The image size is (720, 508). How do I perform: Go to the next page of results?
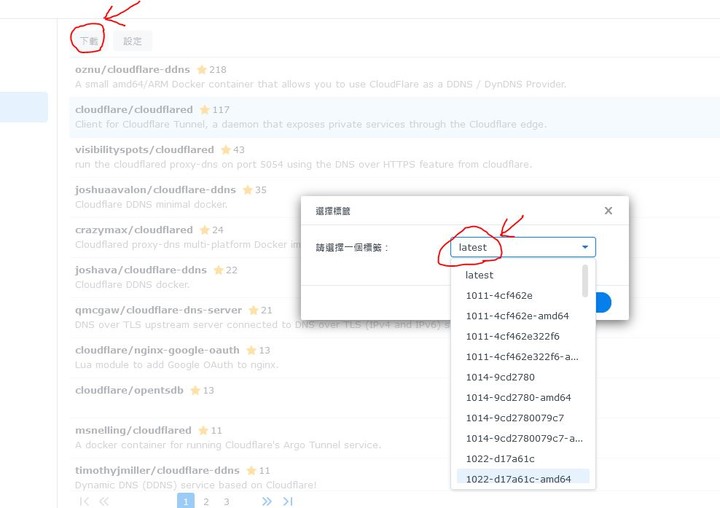coord(267,501)
